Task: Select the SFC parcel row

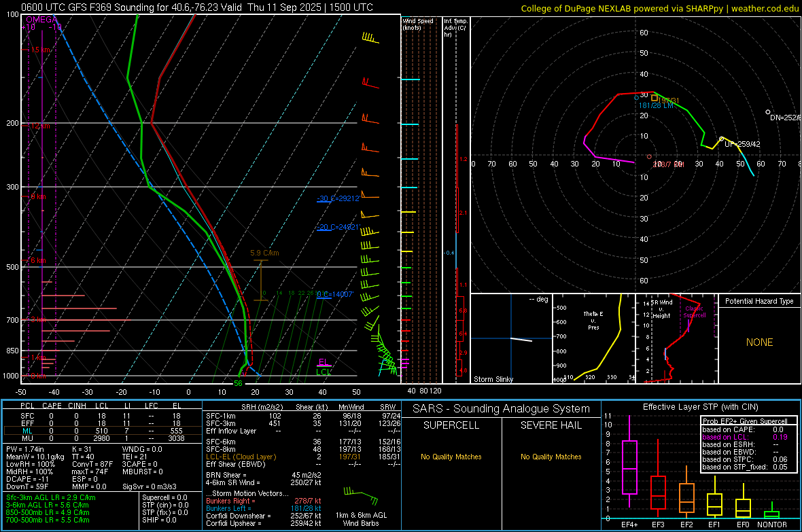Action: (102, 416)
